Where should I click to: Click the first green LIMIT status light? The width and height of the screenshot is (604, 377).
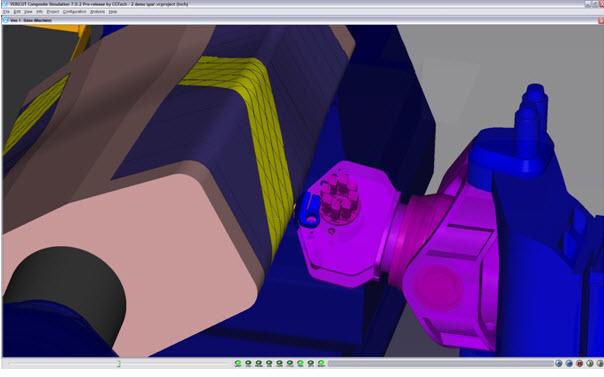pos(238,363)
